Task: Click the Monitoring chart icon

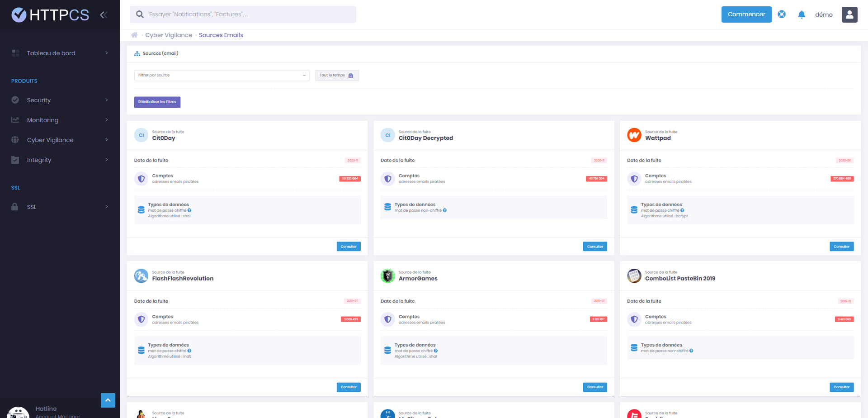Action: (15, 120)
